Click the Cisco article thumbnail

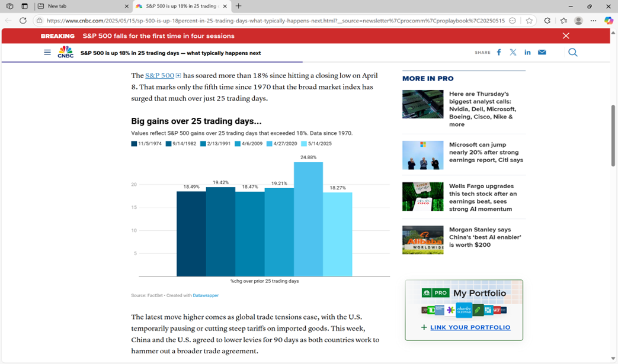point(422,197)
